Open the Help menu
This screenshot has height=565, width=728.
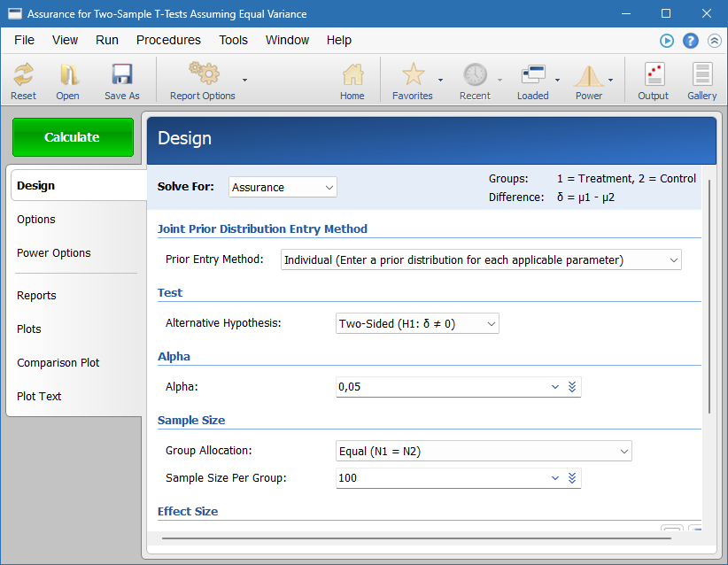coord(339,41)
